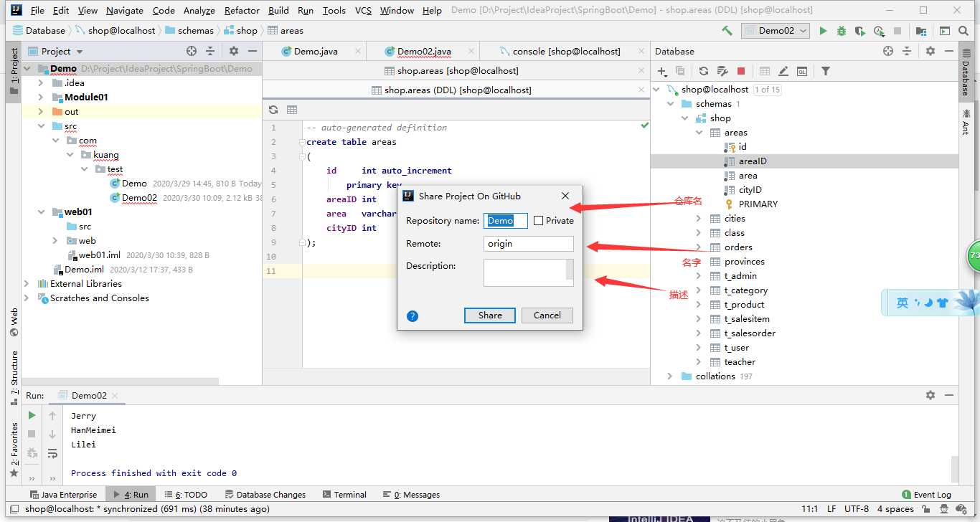Switch to the Demo02.java tab
Viewport: 980px width, 522px height.
[424, 51]
